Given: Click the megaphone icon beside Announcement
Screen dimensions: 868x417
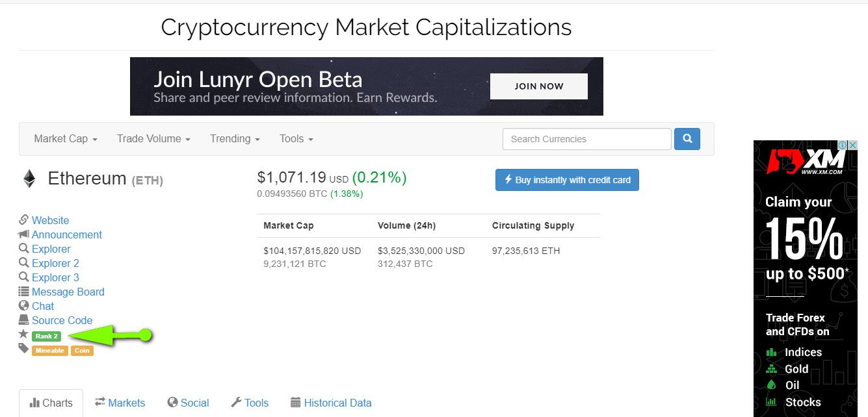Looking at the screenshot, I should (x=24, y=234).
